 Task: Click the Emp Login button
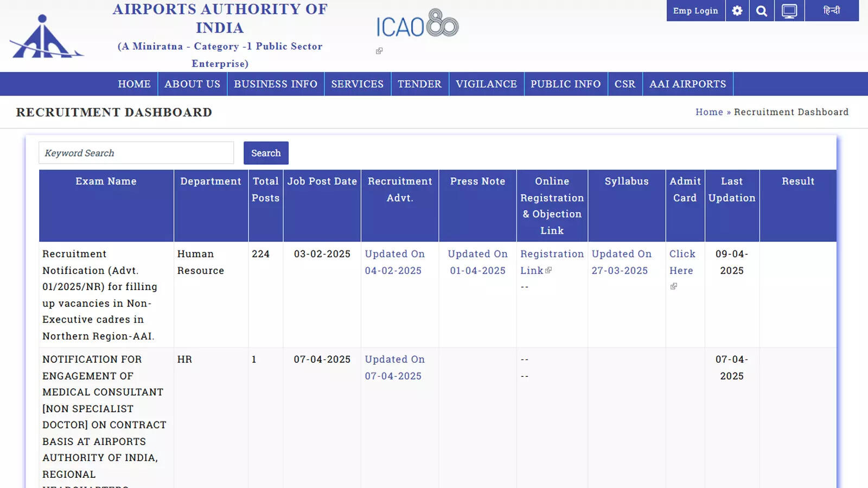[x=695, y=11]
